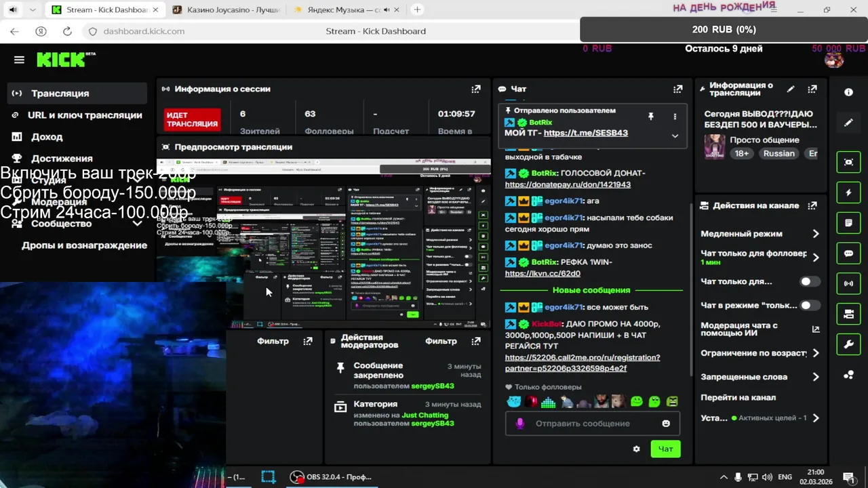
Task: Unpin the pinned chat message
Action: point(650,117)
